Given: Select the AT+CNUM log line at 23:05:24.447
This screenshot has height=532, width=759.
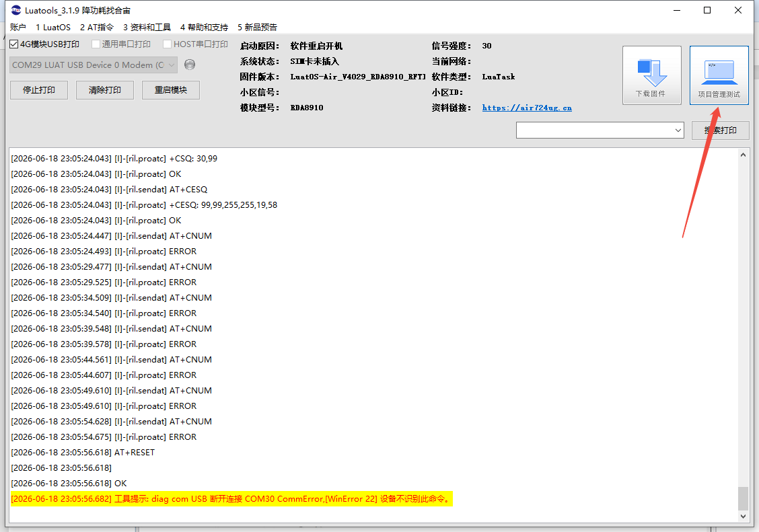Looking at the screenshot, I should point(111,236).
